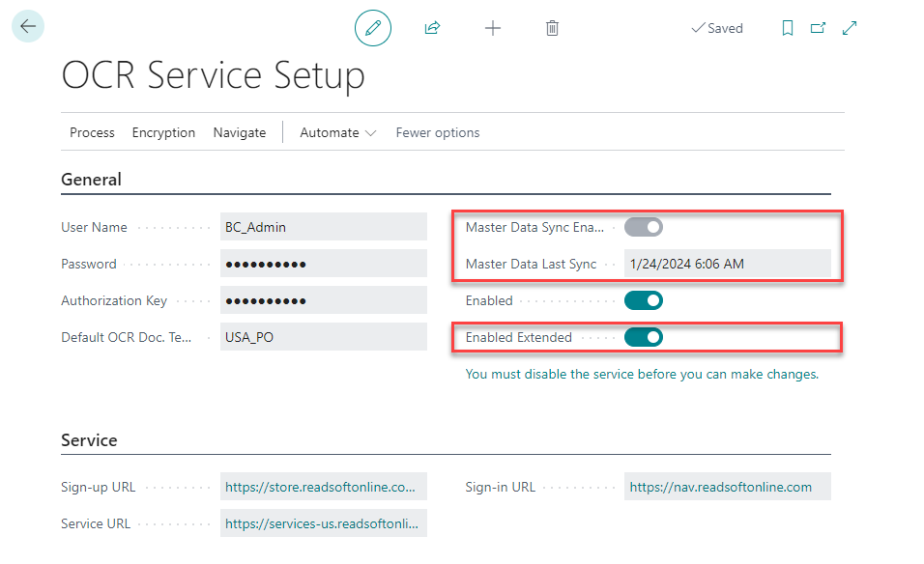The width and height of the screenshot is (924, 564).
Task: Click the Default OCR Doc. Template field
Action: pos(323,337)
